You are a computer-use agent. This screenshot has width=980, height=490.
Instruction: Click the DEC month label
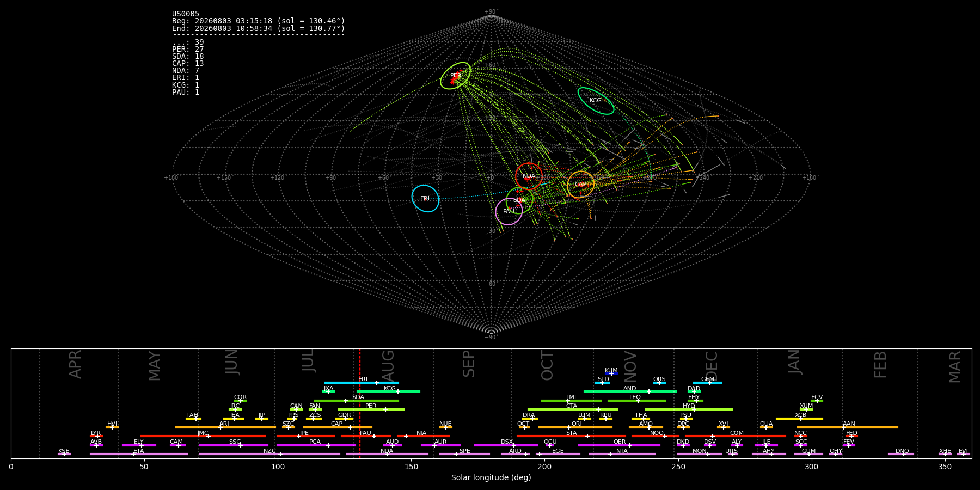(x=712, y=365)
